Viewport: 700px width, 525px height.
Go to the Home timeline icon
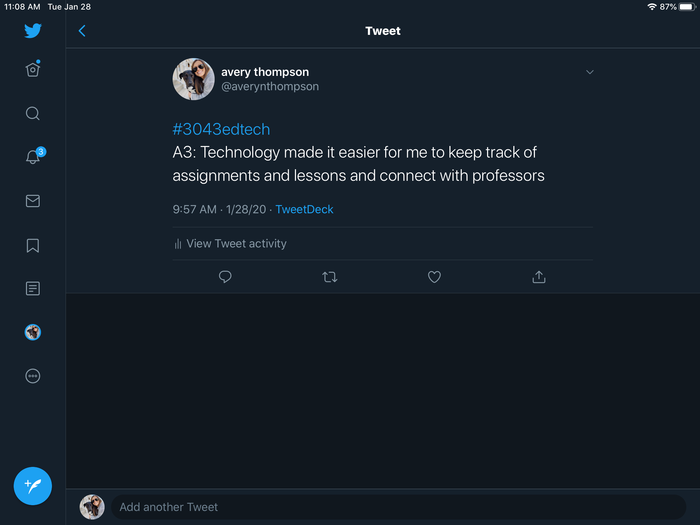point(33,70)
